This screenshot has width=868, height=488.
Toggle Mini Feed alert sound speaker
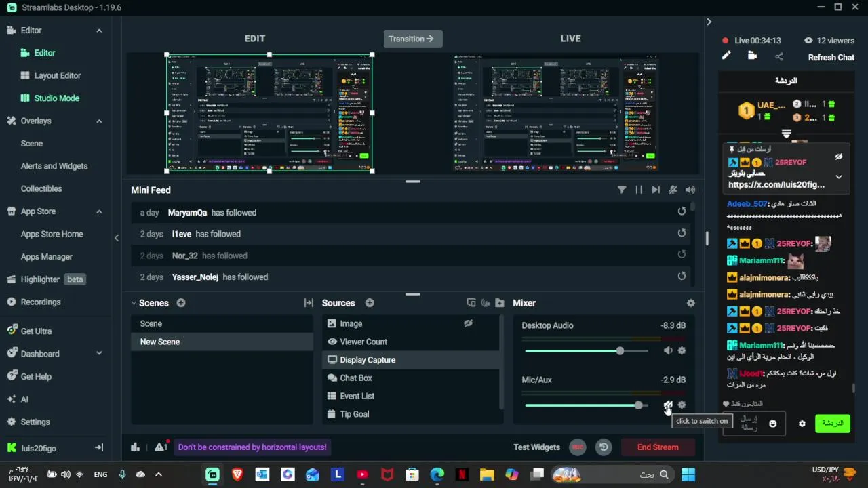pos(690,190)
